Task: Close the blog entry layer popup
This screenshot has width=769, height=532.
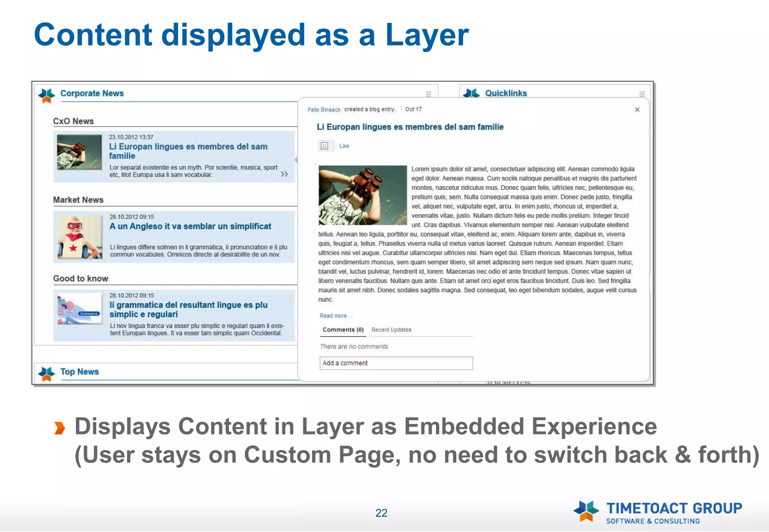Action: [x=637, y=110]
